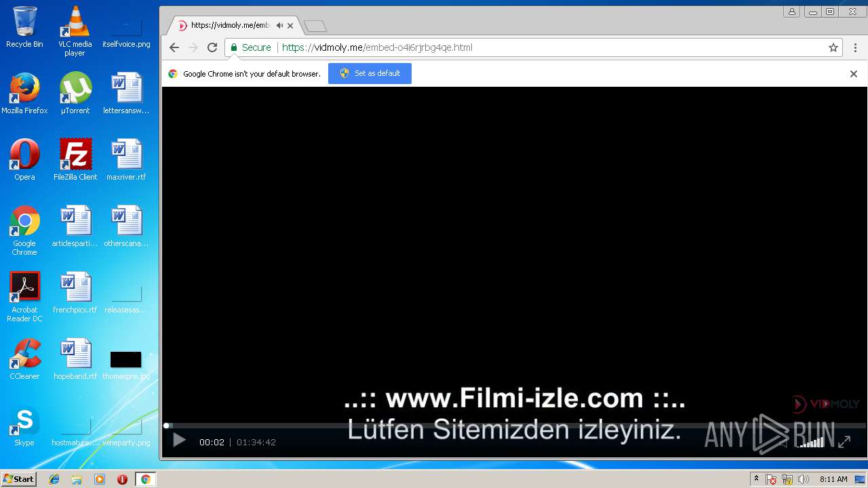
Task: Select the hopeband.rtf document
Action: pyautogui.click(x=75, y=359)
